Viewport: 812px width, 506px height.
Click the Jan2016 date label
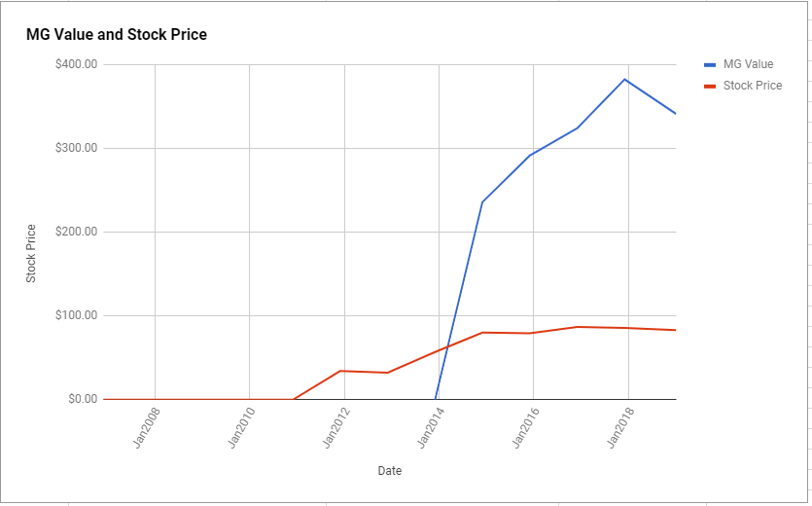[x=526, y=428]
